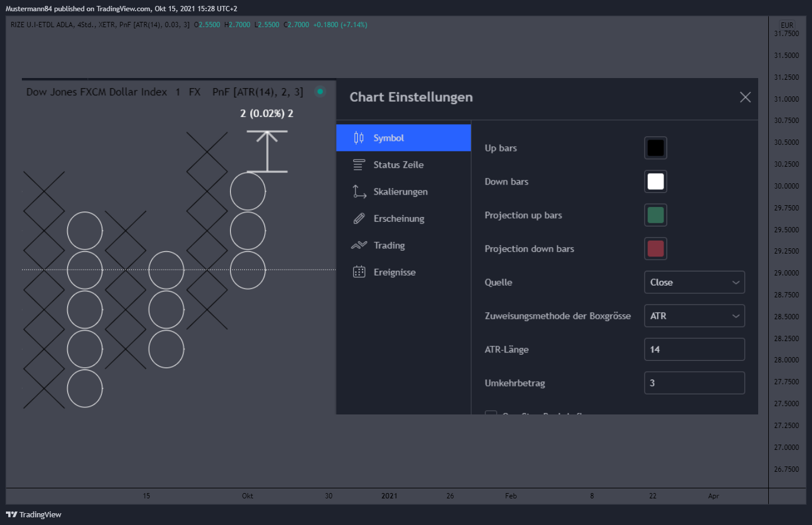Viewport: 812px width, 525px height.
Task: Click the Umkehrbetrag input field
Action: 694,383
